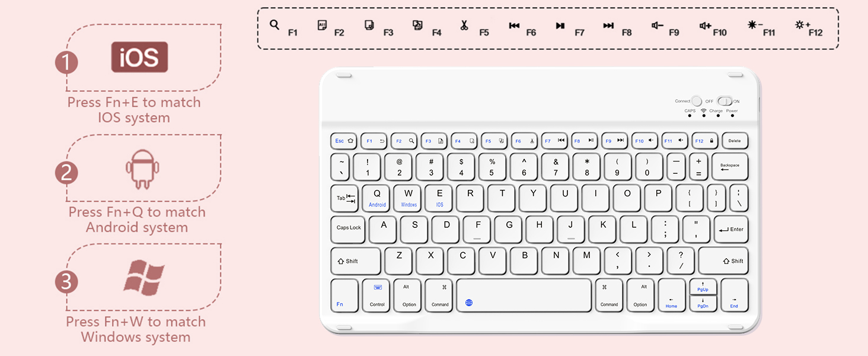This screenshot has height=356, width=868.
Task: Tap the F8 play/pause key on keyboard
Action: 585,141
